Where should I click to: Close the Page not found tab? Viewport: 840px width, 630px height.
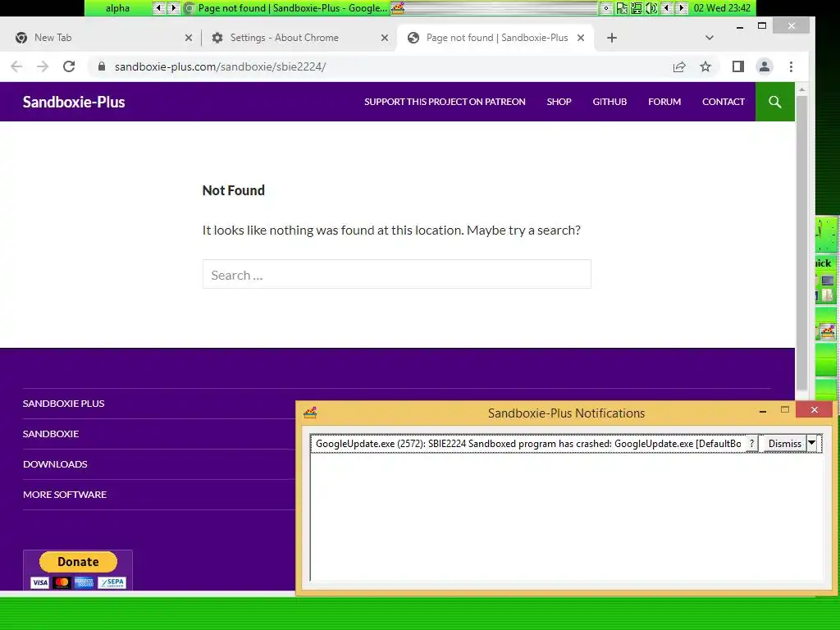581,38
